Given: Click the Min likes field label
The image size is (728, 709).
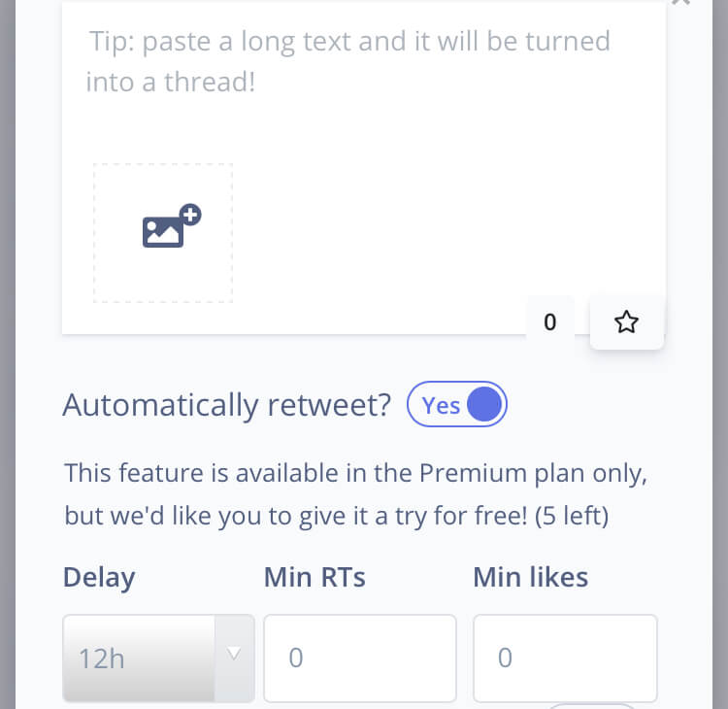Looking at the screenshot, I should coord(530,577).
